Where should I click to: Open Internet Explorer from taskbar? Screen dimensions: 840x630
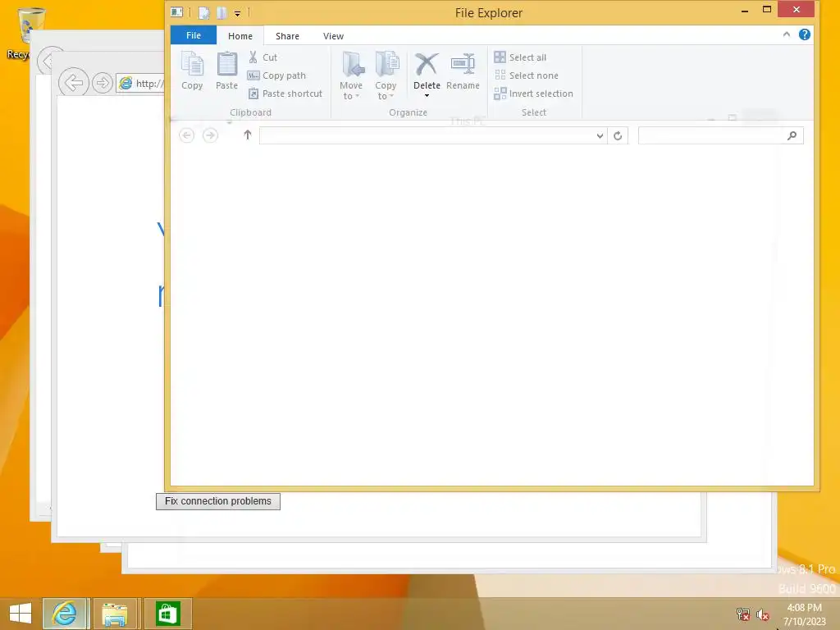click(65, 614)
